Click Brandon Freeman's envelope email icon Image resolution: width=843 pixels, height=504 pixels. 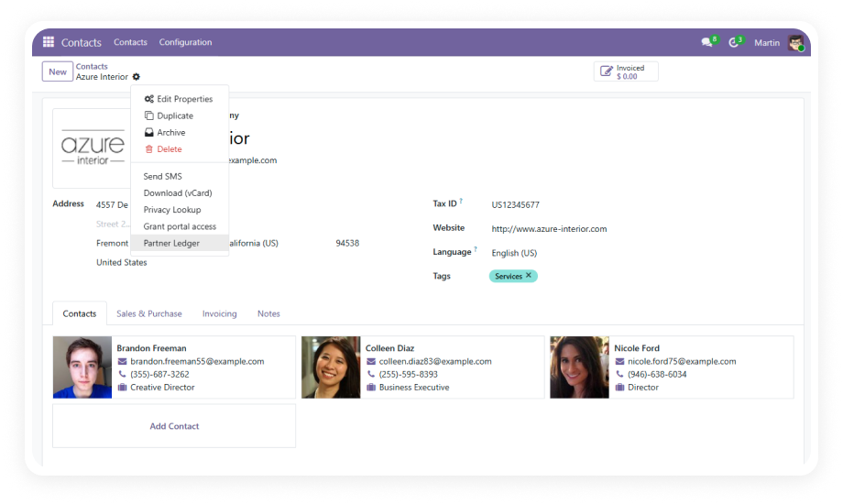[122, 361]
